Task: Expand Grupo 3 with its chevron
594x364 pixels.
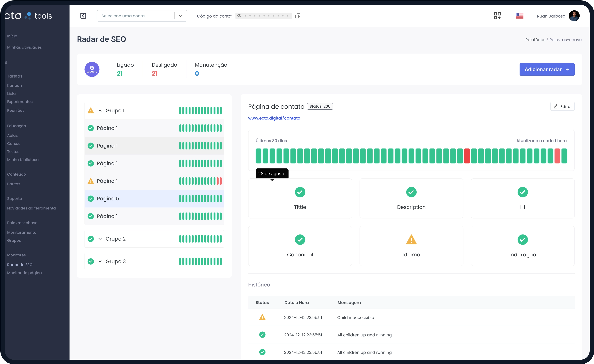Action: (x=100, y=261)
